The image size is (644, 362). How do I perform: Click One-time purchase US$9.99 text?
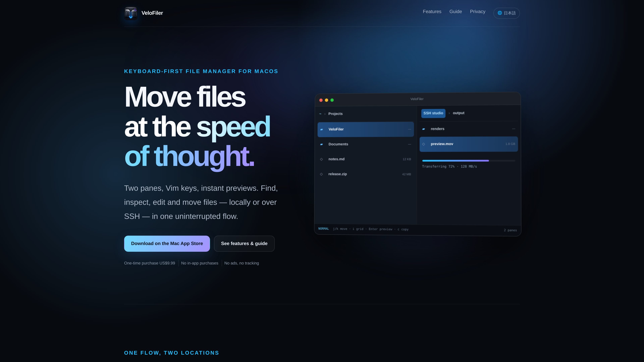(x=149, y=263)
